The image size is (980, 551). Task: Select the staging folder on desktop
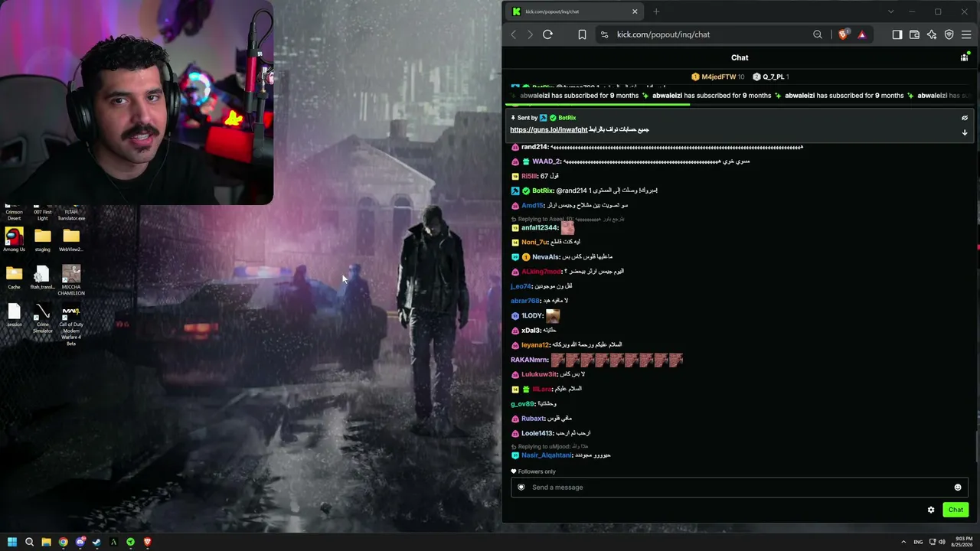point(43,240)
